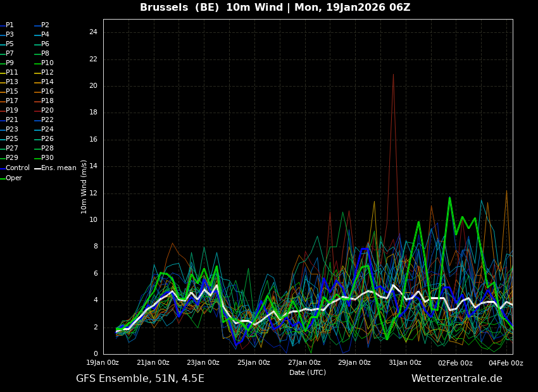Screen dimensions: 538x392
Task: Click the 02Feb 00z date tick
Action: coord(455,363)
